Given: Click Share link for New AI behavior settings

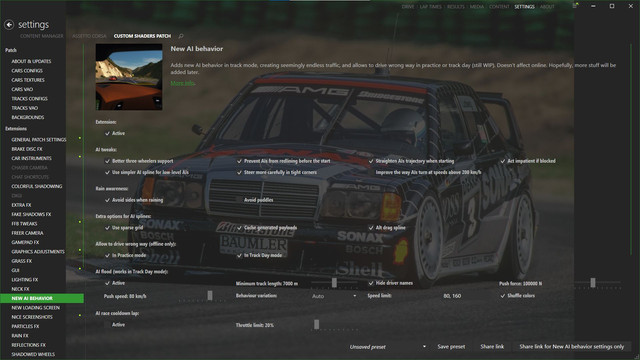Looking at the screenshot, I should tap(571, 347).
